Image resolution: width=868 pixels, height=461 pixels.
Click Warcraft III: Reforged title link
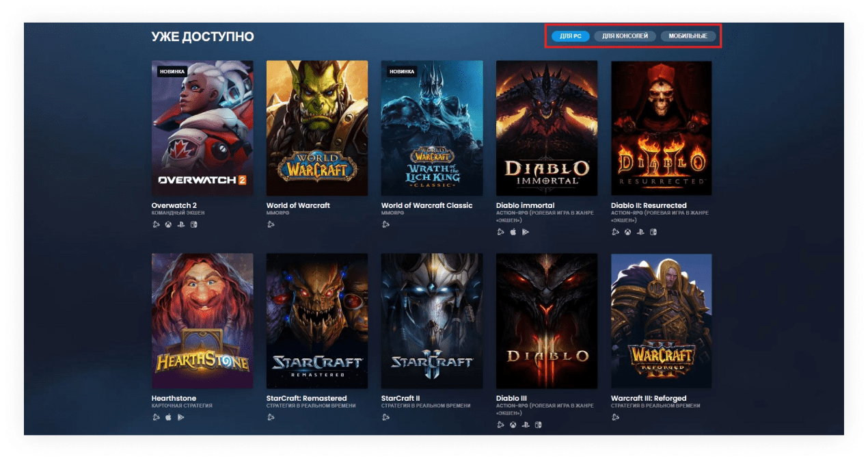point(649,398)
